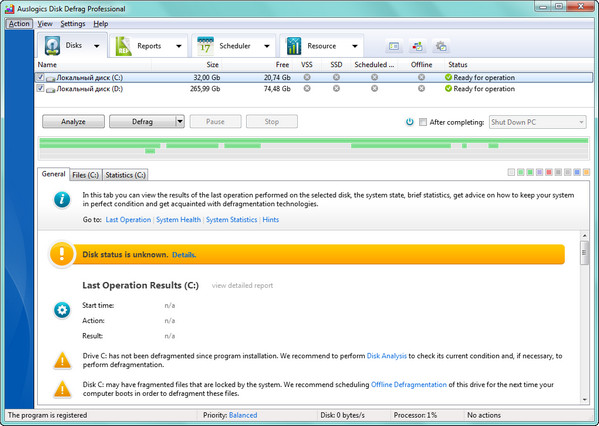Click SSD status icon for disk D:

pos(336,88)
